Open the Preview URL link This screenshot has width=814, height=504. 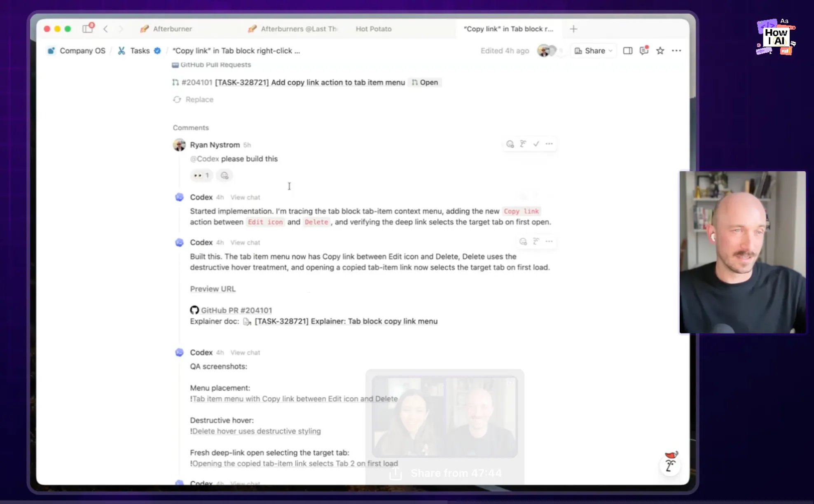pos(213,289)
